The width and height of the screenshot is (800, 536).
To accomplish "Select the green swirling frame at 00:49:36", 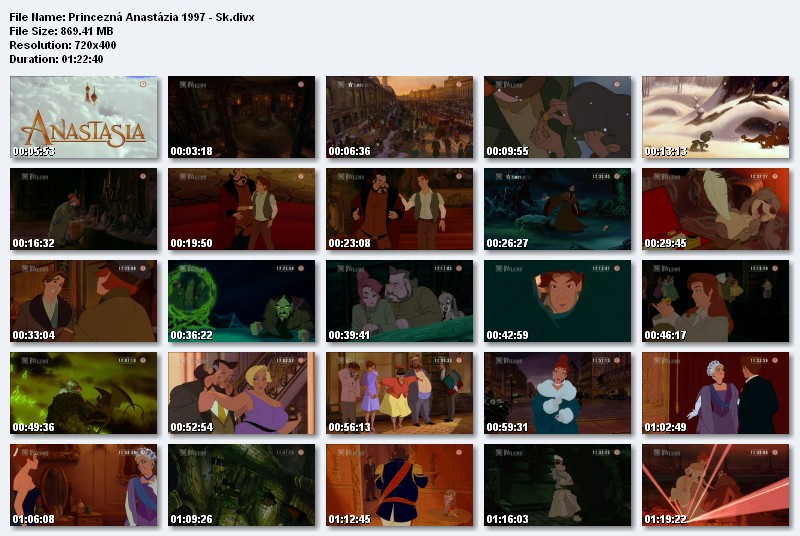I will [x=83, y=393].
